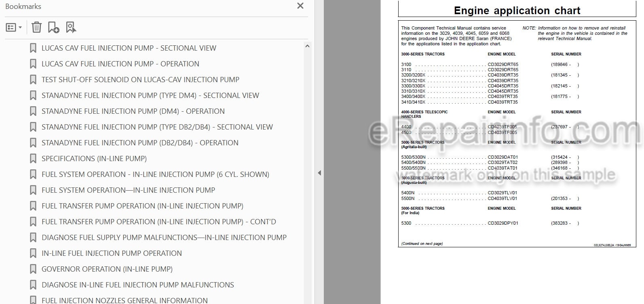Open Stanadyne Fuel Injection Pump (DM4) - Operation
The width and height of the screenshot is (644, 304).
tap(133, 111)
